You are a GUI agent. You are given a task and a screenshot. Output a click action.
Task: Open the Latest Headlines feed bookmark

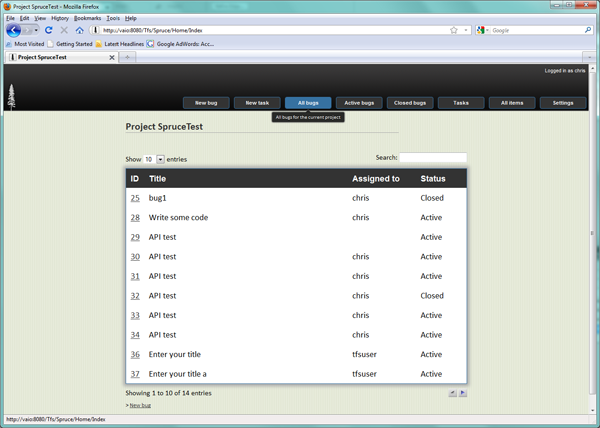click(120, 44)
